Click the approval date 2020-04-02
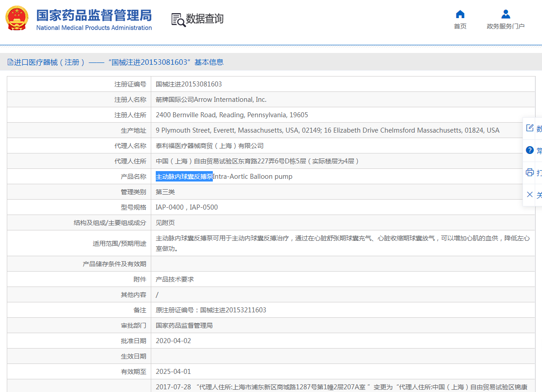This screenshot has height=392, width=542. [x=173, y=341]
